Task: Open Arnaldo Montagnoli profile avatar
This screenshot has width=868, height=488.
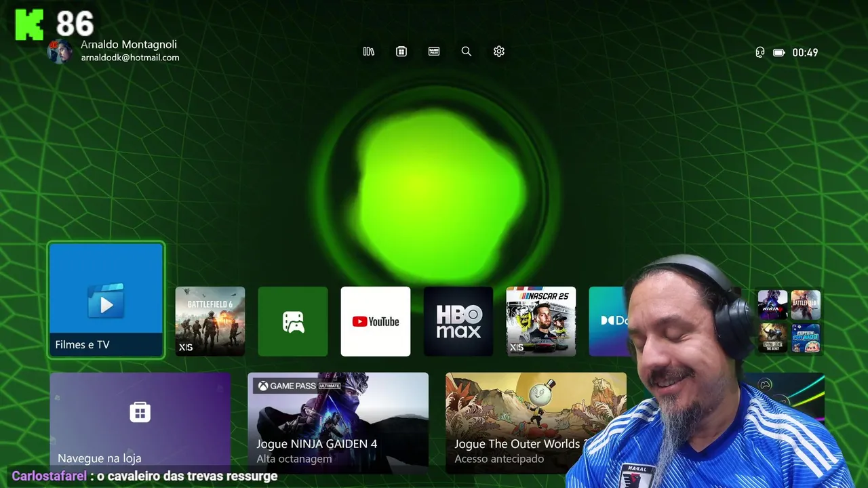Action: point(59,52)
